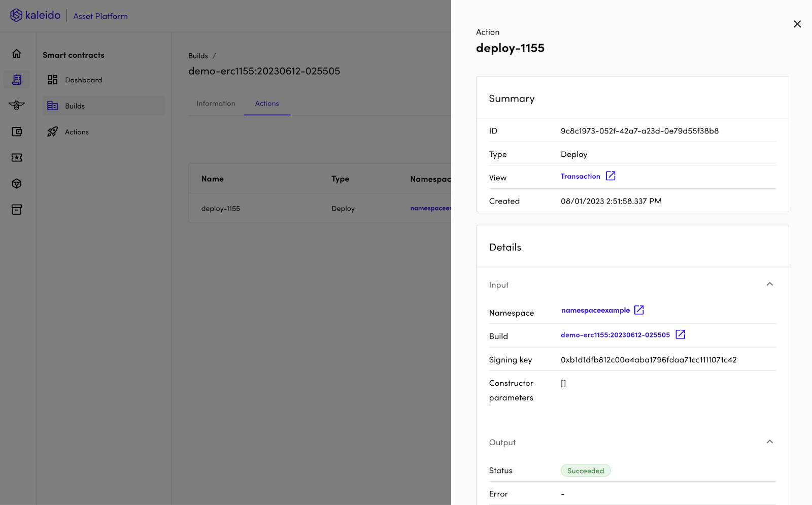Select the Home icon in the sidebar
Viewport: 812px width, 505px height.
(x=16, y=53)
